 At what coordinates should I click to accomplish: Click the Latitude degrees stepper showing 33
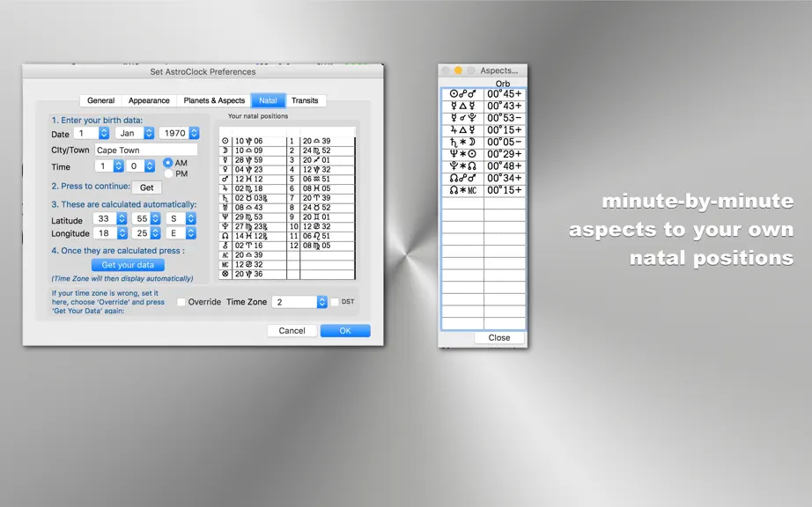coord(122,218)
